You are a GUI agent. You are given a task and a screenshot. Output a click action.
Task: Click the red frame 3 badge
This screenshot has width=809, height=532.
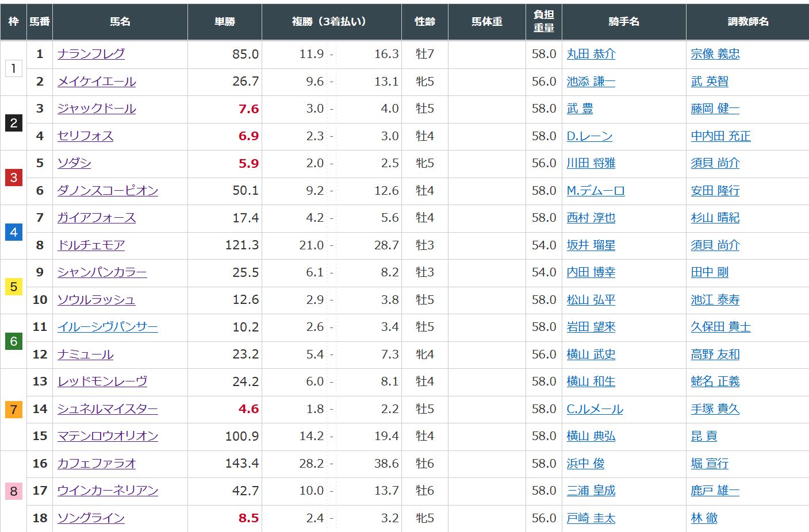coord(14,178)
